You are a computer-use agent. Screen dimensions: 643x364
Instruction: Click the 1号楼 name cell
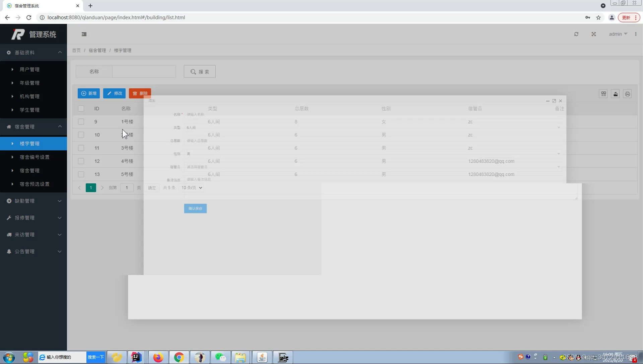coord(127,122)
